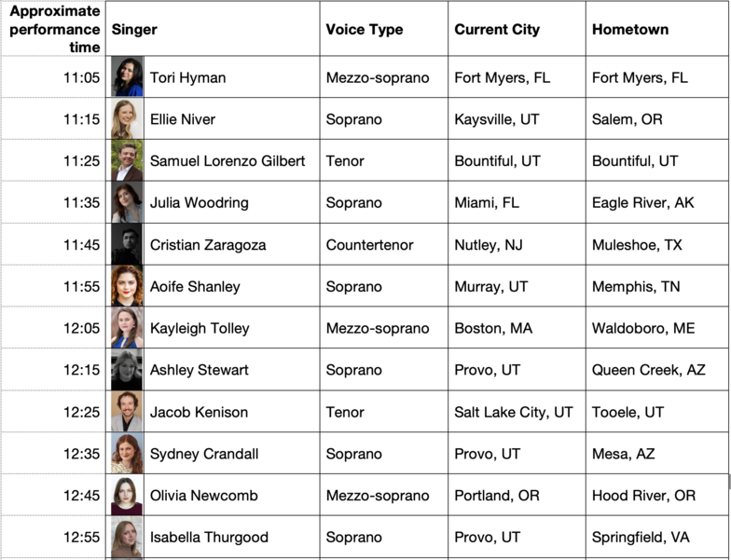The width and height of the screenshot is (731, 560).
Task: Click Cristian Zaragoza's dark portrait photo
Action: [x=127, y=245]
